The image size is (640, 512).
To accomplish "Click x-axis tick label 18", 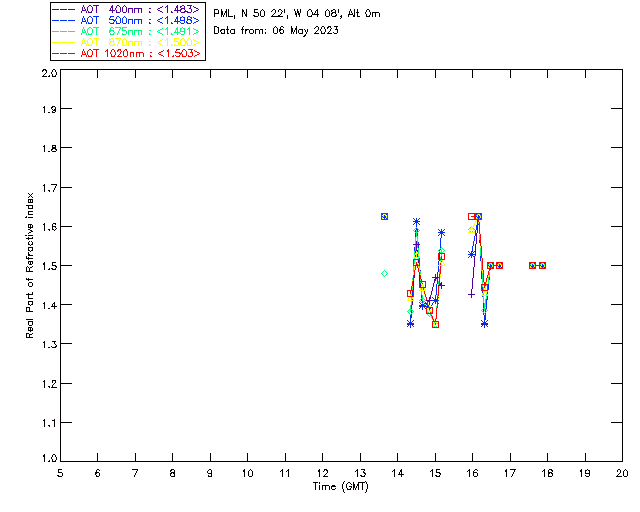I will tap(547, 473).
